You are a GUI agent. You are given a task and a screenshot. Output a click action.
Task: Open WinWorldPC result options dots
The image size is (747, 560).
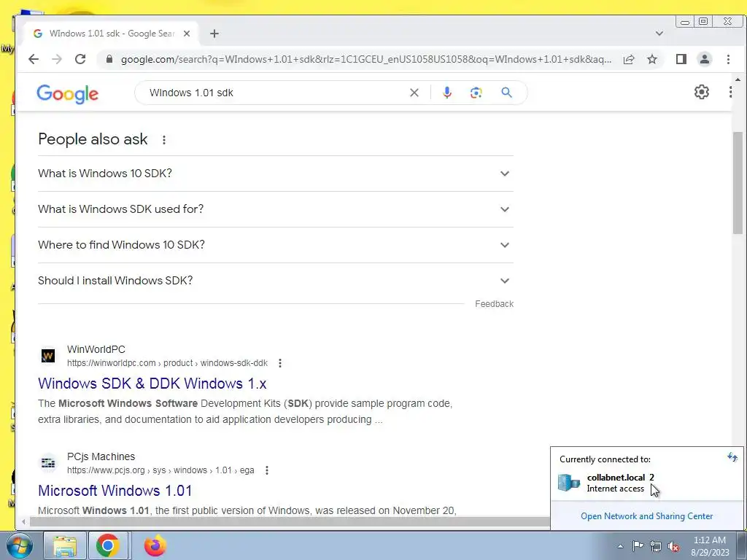(280, 363)
